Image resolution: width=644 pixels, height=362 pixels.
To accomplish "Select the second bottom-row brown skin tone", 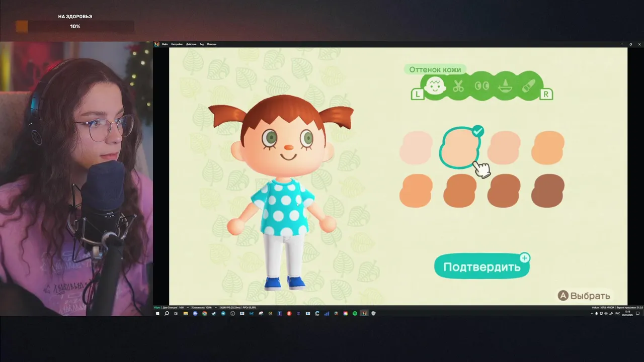I will tap(459, 191).
